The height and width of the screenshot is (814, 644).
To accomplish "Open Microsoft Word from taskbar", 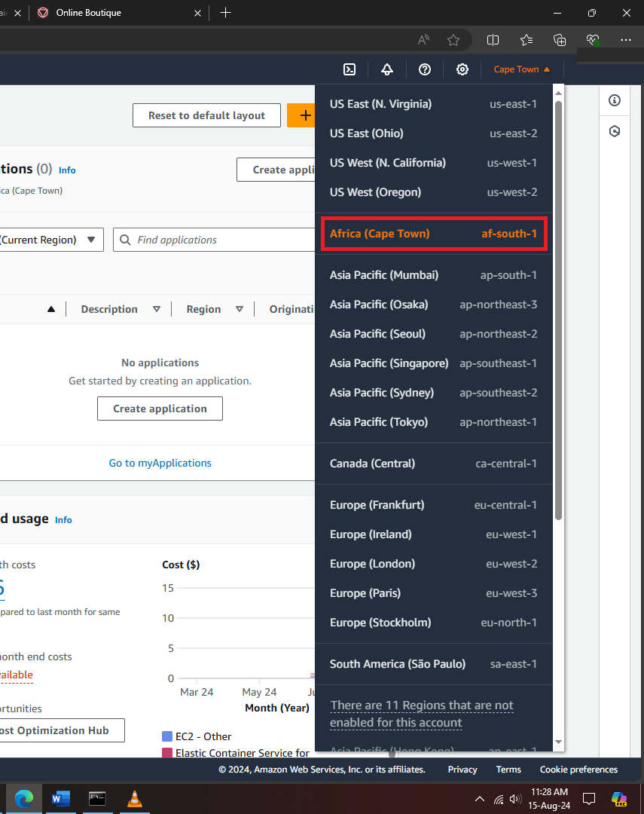I will (61, 798).
